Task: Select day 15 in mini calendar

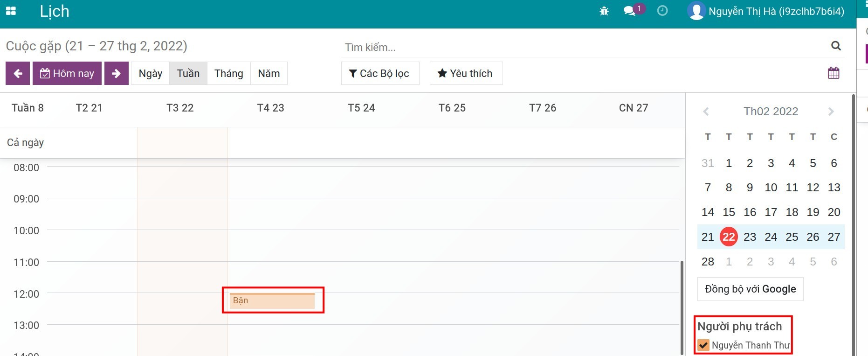Action: tap(729, 212)
